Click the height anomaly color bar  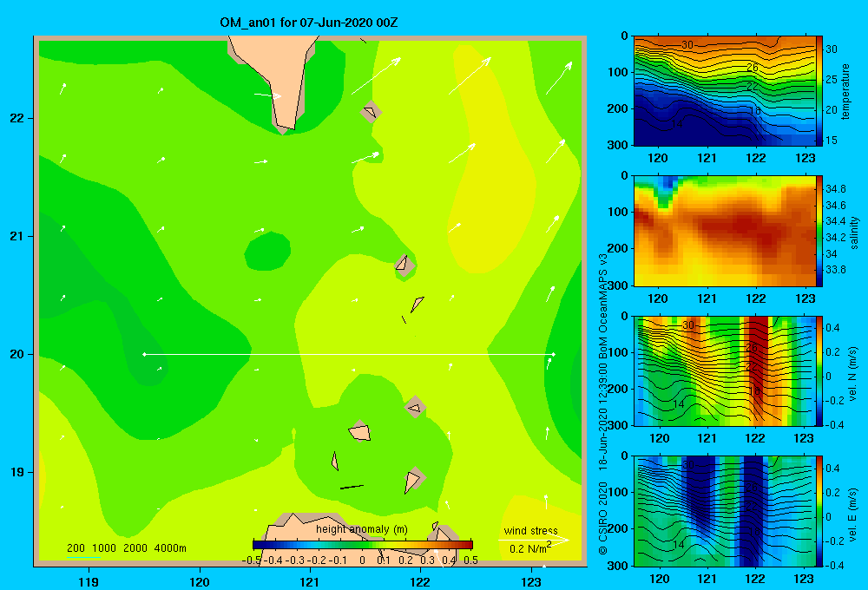click(363, 545)
